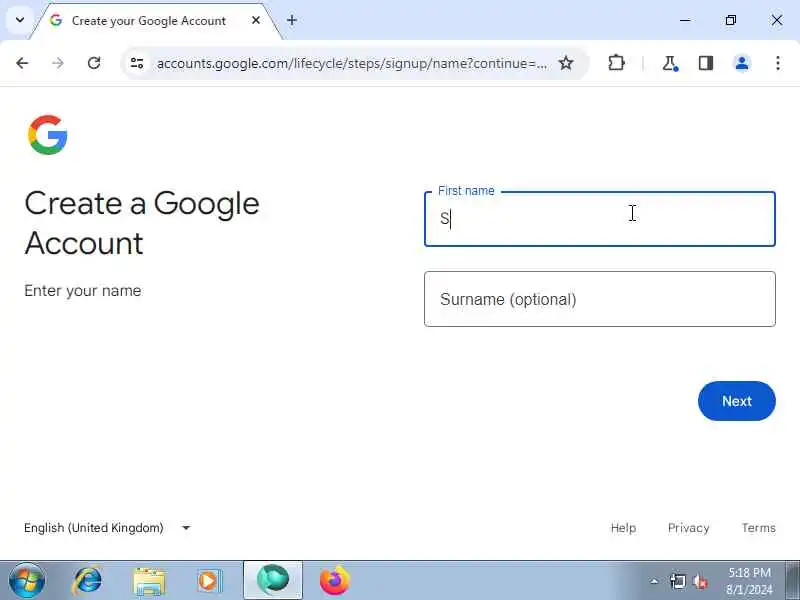Toggle the side panel icon
800x600 pixels.
pyautogui.click(x=706, y=63)
